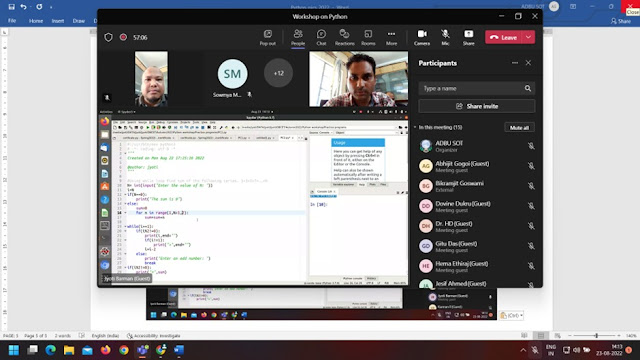Click the red Leave button
Screen dimensions: 640x360
tap(503, 37)
